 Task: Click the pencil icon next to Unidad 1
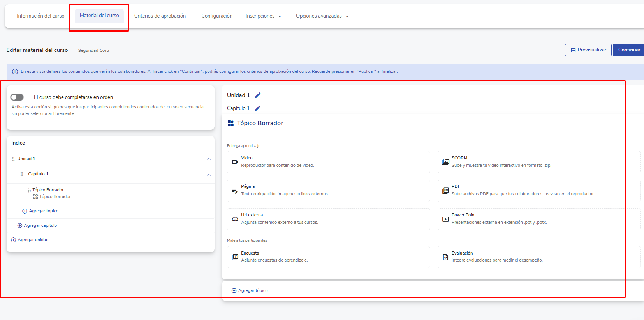click(x=258, y=95)
